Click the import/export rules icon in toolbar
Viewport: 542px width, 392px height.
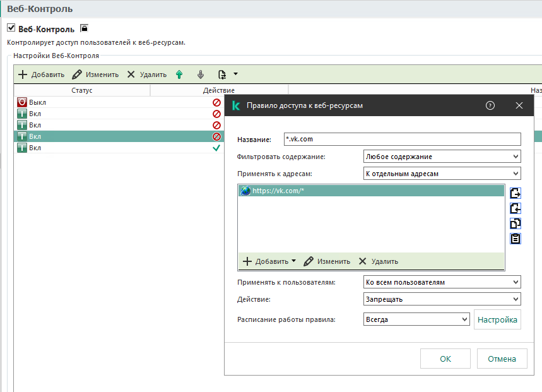(x=222, y=74)
